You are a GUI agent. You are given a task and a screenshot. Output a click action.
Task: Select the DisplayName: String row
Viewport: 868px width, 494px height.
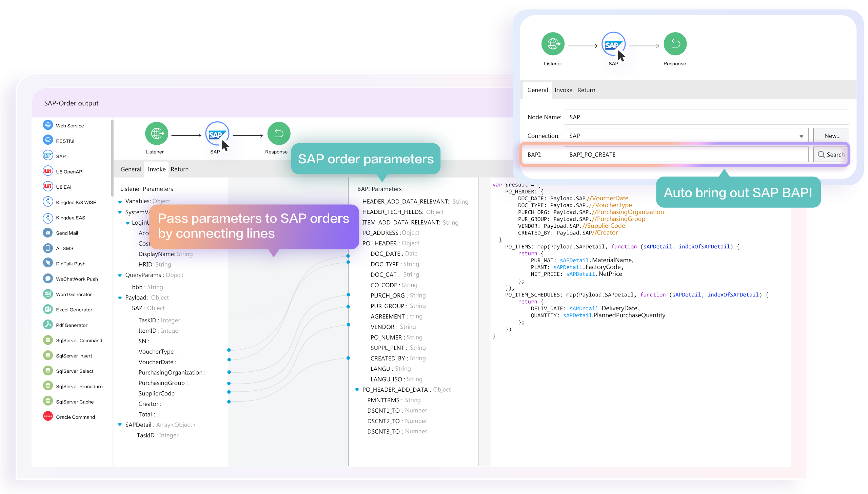coord(165,254)
